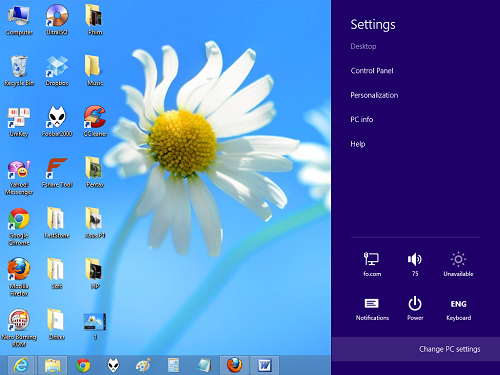Open the Power options button
Screen dimensions: 500x375
point(415,308)
